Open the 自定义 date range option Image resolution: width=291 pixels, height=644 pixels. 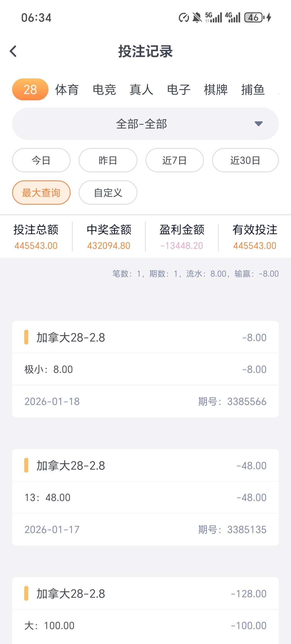[108, 193]
